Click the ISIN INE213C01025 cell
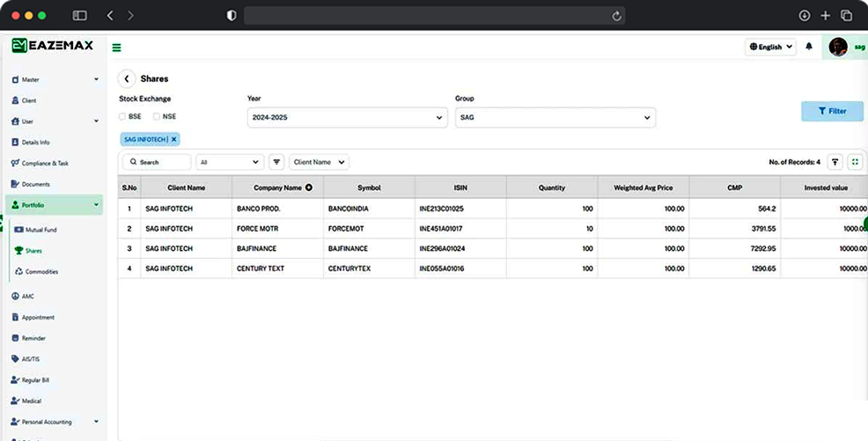The image size is (868, 441). (x=460, y=209)
